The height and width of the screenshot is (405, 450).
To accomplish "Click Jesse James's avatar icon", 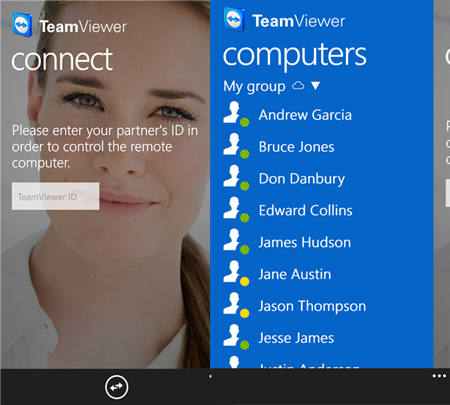I will pyautogui.click(x=236, y=337).
